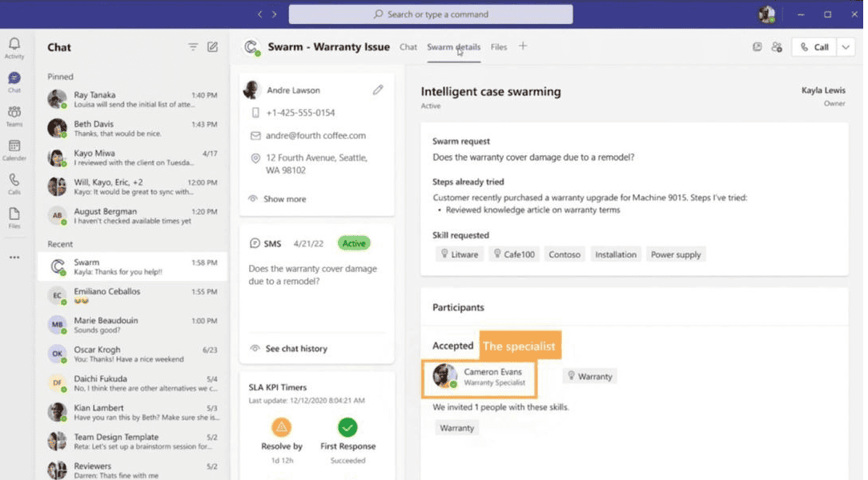Open Oscar Krogh conversation

[132, 354]
